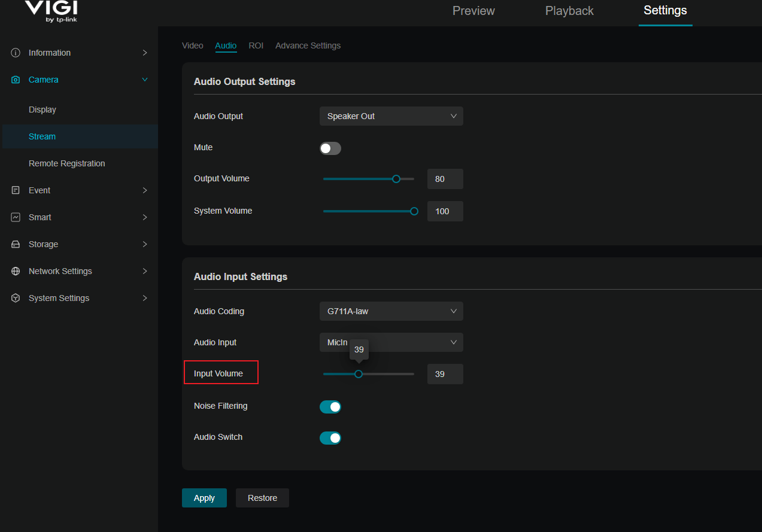
Task: Click the Audio Output Settings heading
Action: click(245, 81)
